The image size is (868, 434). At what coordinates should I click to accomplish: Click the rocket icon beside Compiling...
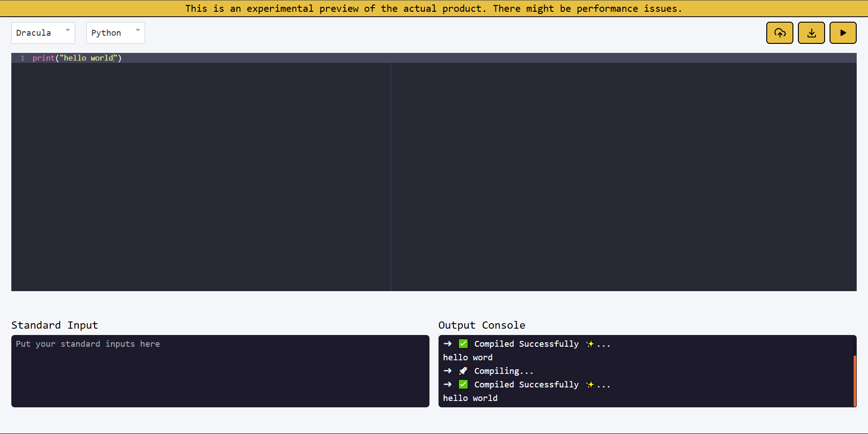[463, 371]
